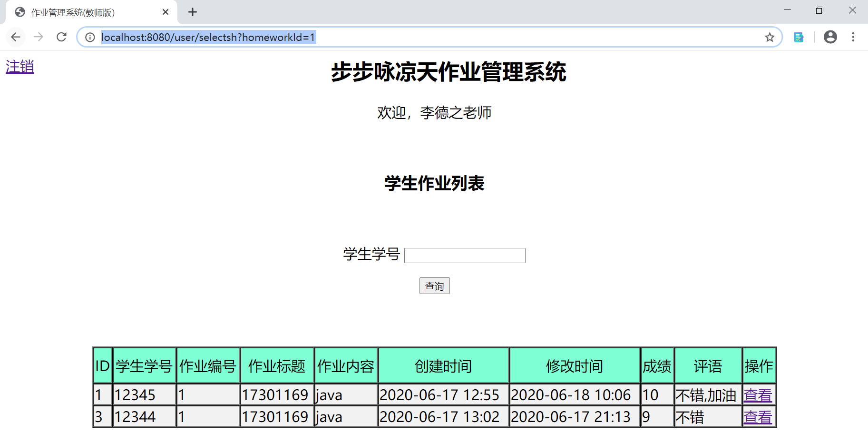
Task: Open Chrome three-dot menu
Action: coord(853,37)
